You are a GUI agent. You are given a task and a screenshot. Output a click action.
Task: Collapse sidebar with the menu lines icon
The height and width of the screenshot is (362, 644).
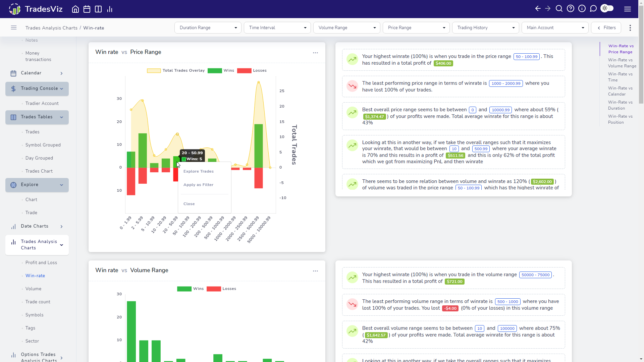pos(14,27)
